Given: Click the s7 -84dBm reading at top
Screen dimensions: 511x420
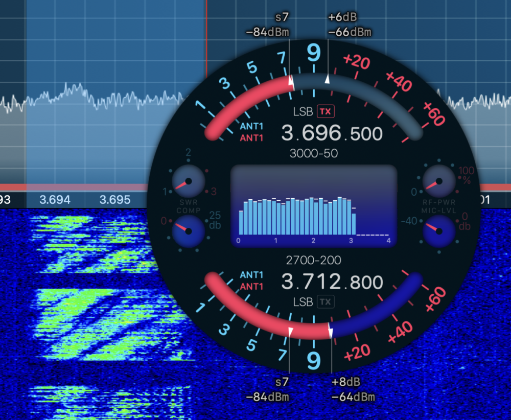Looking at the screenshot, I should (268, 25).
